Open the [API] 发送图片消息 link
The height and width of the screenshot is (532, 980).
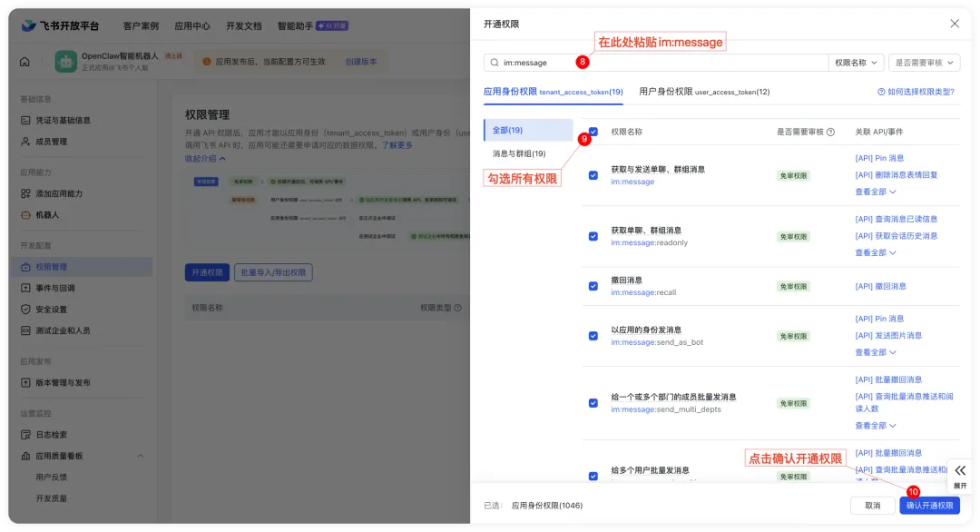pyautogui.click(x=888, y=335)
